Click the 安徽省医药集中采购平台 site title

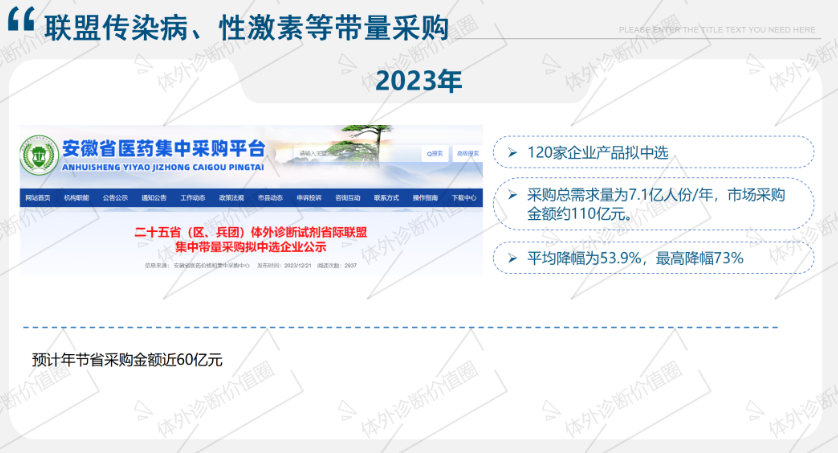coord(163,149)
